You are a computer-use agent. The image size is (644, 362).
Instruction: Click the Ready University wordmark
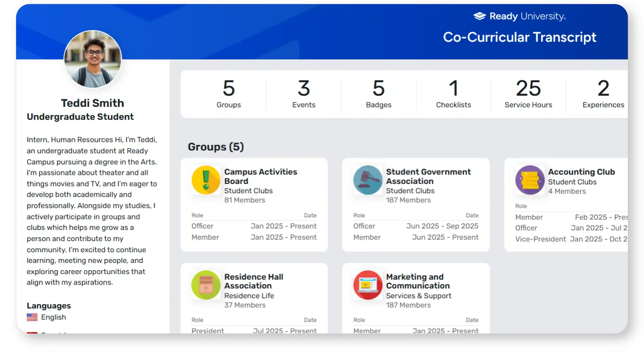pos(528,16)
